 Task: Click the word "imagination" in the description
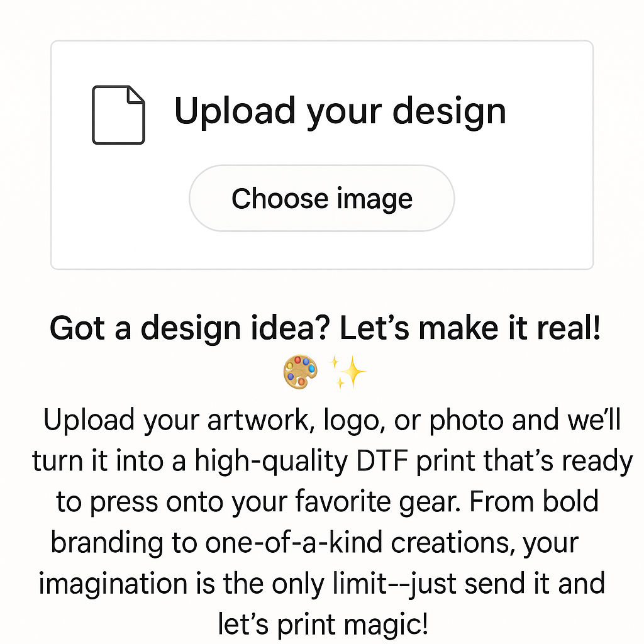point(114,584)
